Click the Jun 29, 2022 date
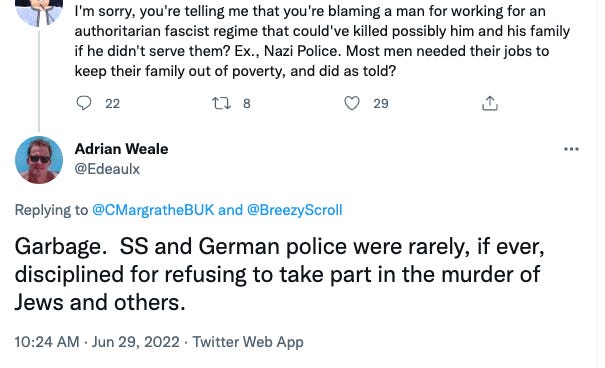Screen dimensions: 605x368 [135, 342]
